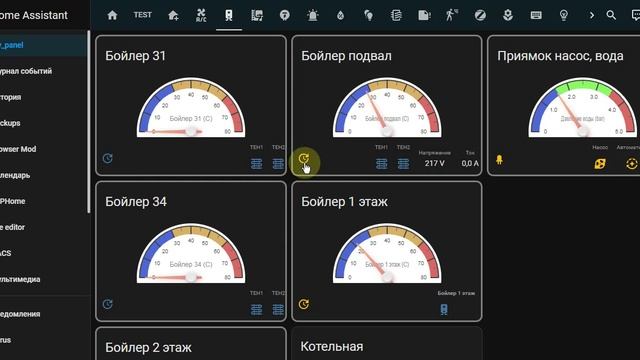The width and height of the screenshot is (640, 360).
Task: Show more tabs with right chevron
Action: click(x=591, y=16)
